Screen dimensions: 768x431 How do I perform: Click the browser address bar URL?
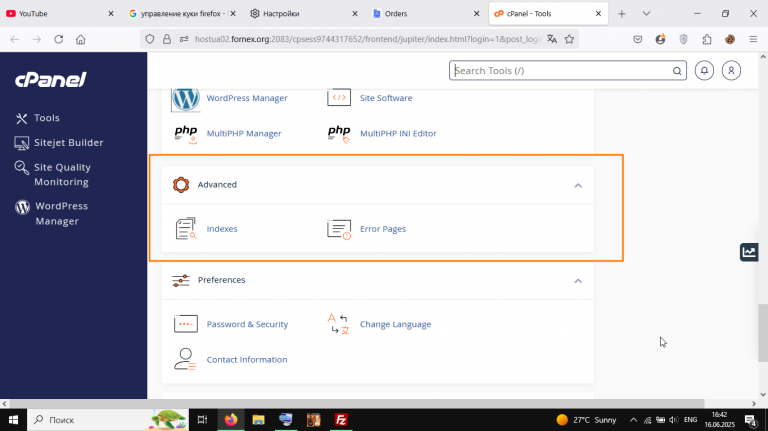pyautogui.click(x=367, y=39)
